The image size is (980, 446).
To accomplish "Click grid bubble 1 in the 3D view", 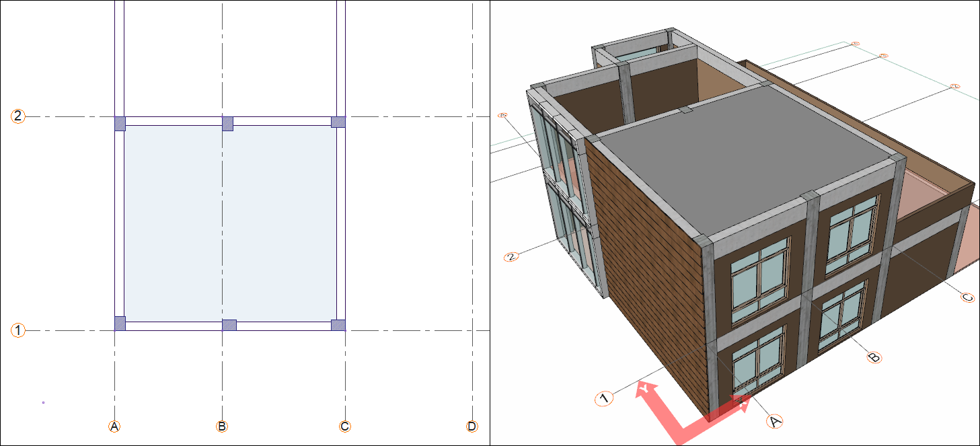I will point(604,399).
